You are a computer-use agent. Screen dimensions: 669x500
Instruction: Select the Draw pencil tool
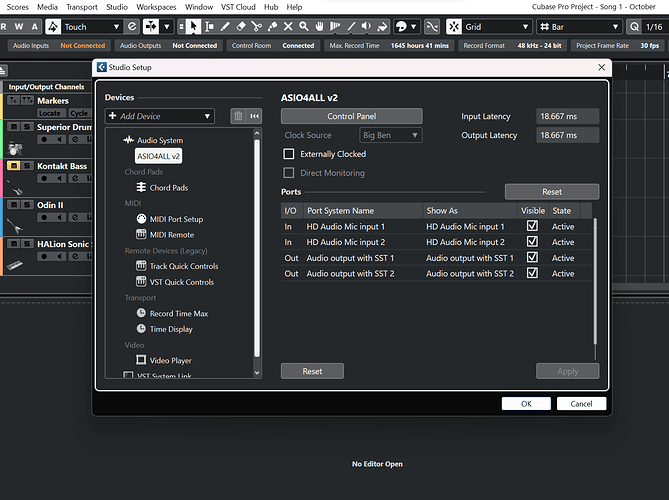(x=225, y=26)
